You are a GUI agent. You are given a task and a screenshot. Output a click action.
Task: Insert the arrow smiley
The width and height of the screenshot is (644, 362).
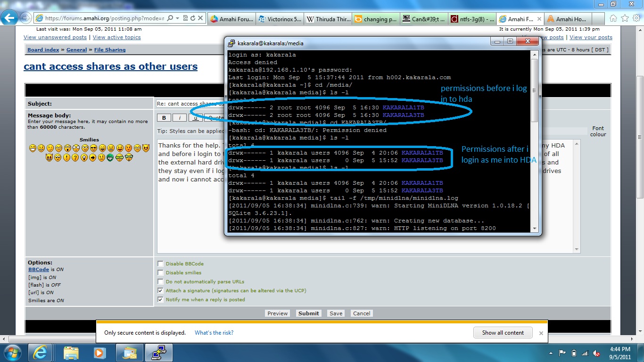click(93, 157)
